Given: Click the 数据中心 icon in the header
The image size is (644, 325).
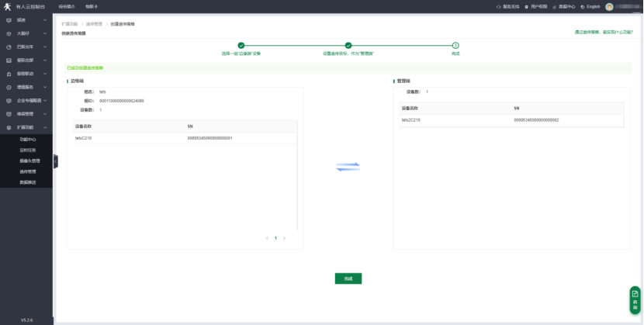Looking at the screenshot, I should (555, 6).
